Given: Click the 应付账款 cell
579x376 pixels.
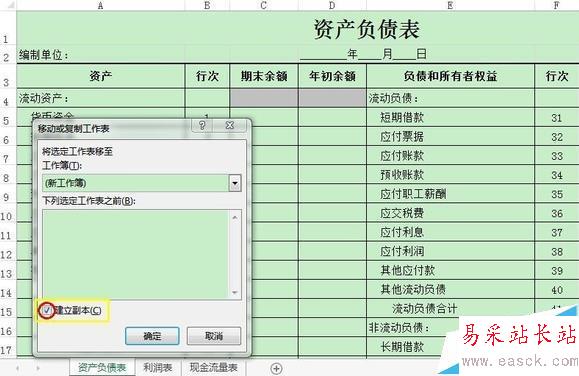Looking at the screenshot, I should click(x=450, y=156).
